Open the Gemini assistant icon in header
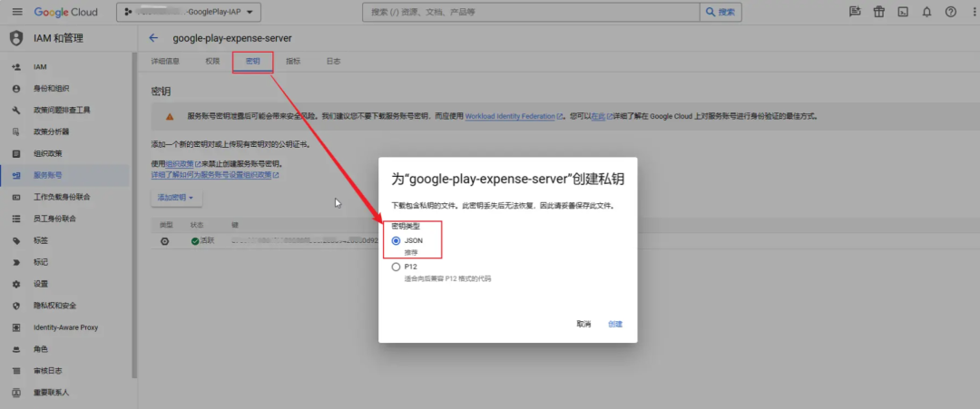This screenshot has width=980, height=409. tap(855, 12)
